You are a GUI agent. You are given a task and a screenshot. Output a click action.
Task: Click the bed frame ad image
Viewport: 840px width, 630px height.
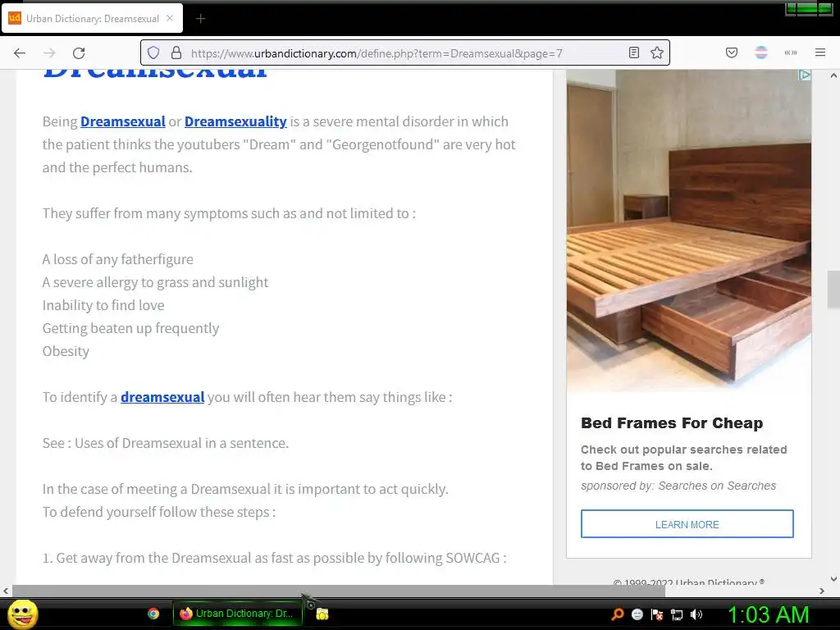tap(688, 231)
